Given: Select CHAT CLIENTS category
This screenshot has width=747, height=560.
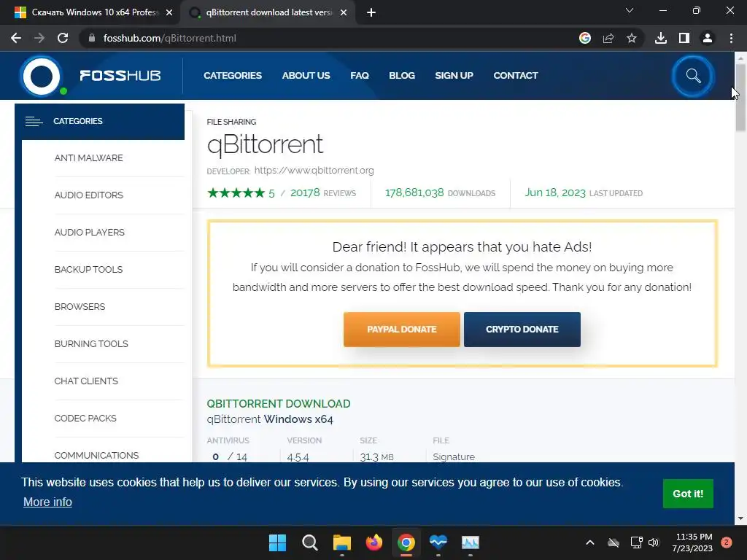Looking at the screenshot, I should (x=86, y=381).
